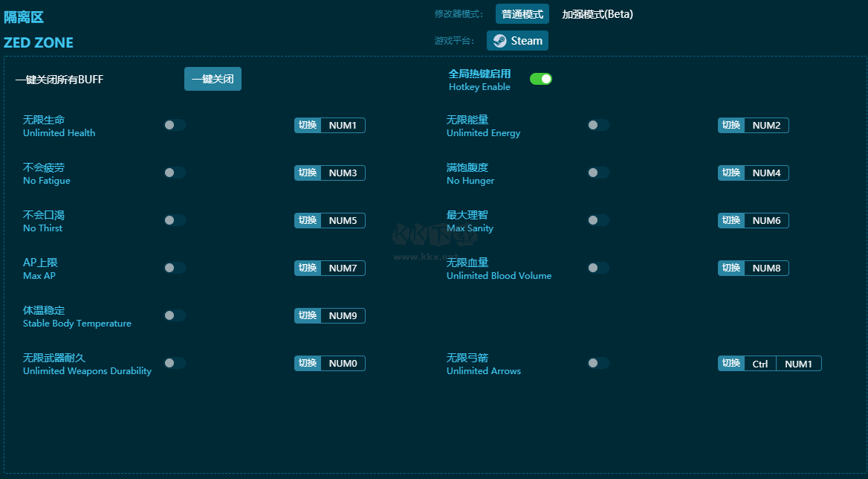
Task: Switch to 加强模式(Beta) mode tab
Action: tap(597, 14)
